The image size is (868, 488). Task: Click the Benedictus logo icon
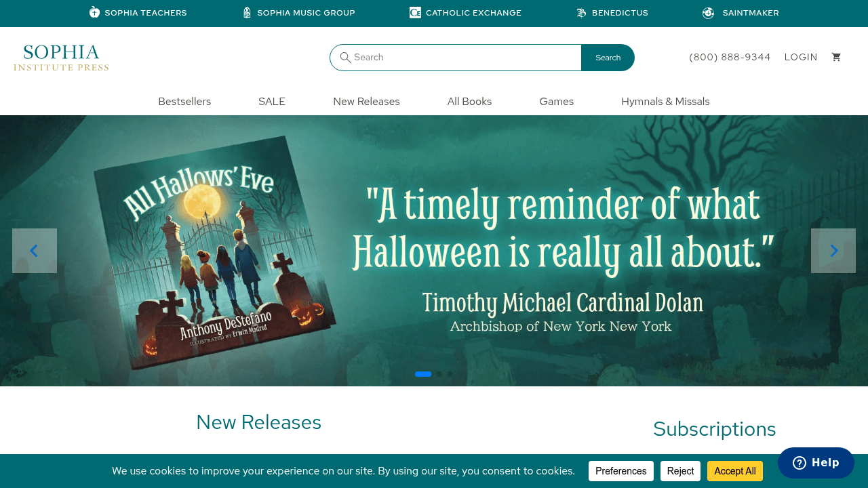[581, 13]
